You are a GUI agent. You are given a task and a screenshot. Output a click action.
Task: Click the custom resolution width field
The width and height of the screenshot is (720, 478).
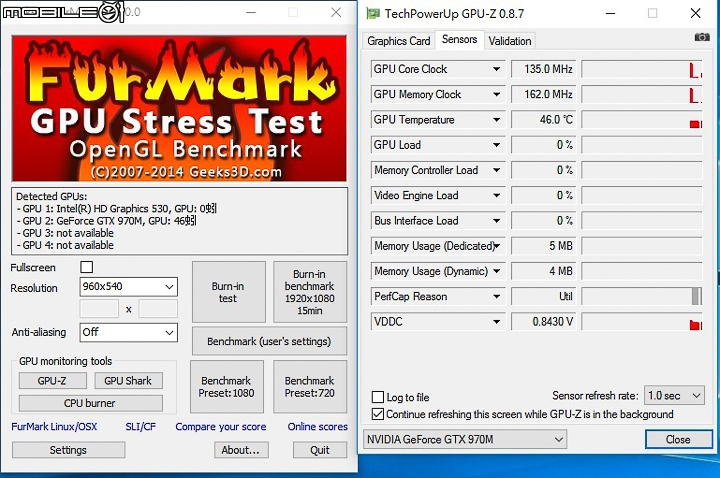[x=99, y=309]
